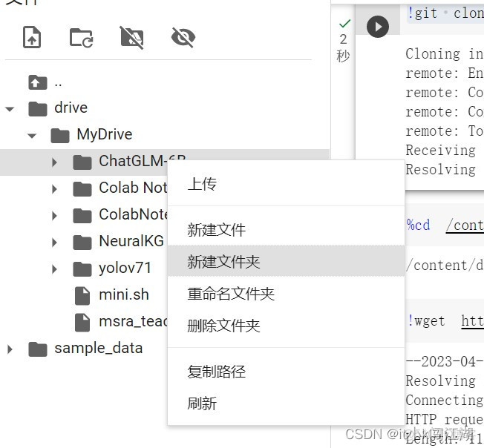Choose 刷新 from the context menu
The image size is (484, 448).
286,403
